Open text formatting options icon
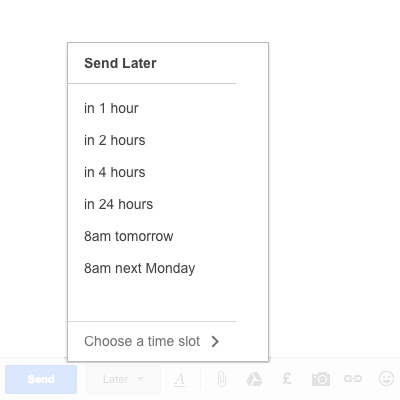The image size is (400, 400). [x=180, y=379]
